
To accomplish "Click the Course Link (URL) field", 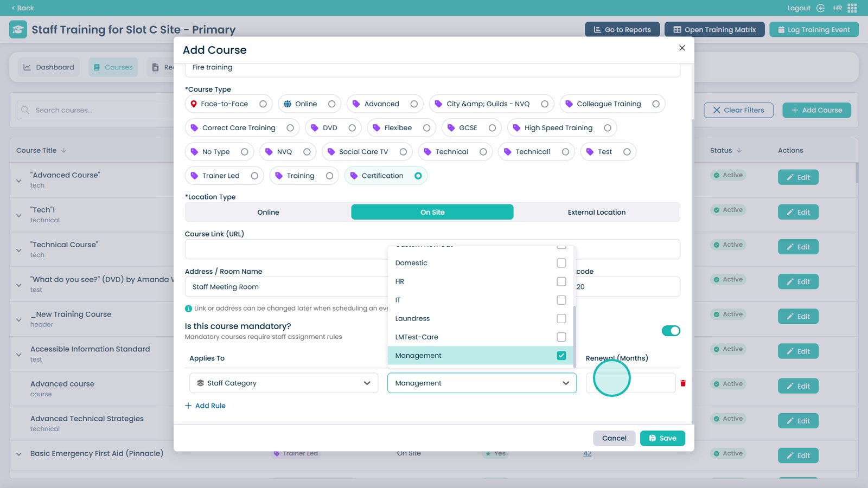I will (x=432, y=249).
